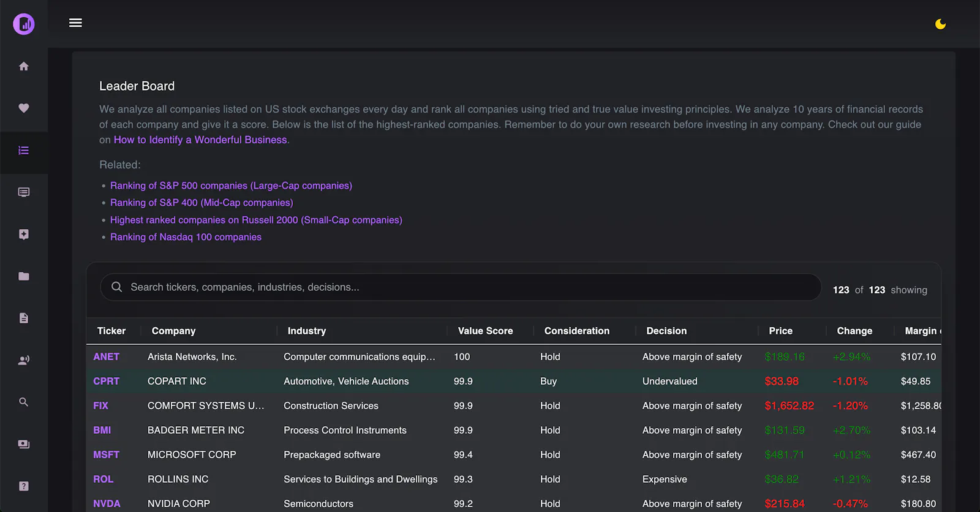This screenshot has width=980, height=512.
Task: Select COPART INC company cell
Action: tap(177, 381)
